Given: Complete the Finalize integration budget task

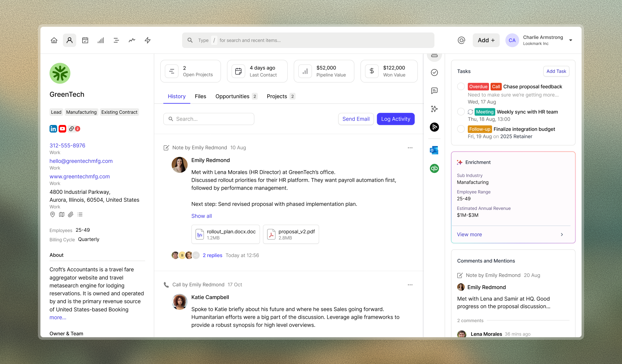Looking at the screenshot, I should (x=461, y=129).
